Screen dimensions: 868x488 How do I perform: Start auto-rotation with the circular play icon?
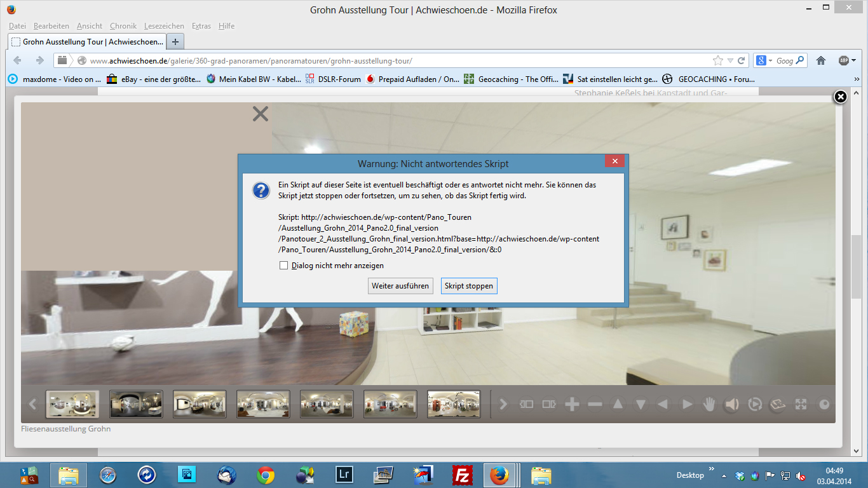[x=755, y=404]
